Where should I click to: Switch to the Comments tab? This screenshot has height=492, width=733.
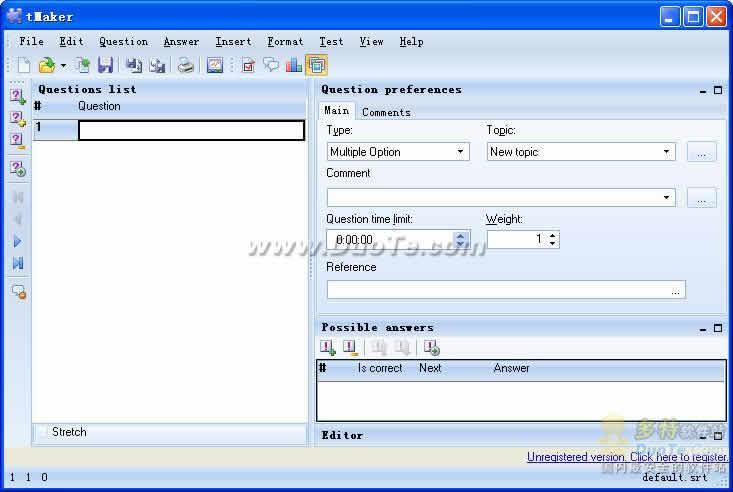click(386, 112)
